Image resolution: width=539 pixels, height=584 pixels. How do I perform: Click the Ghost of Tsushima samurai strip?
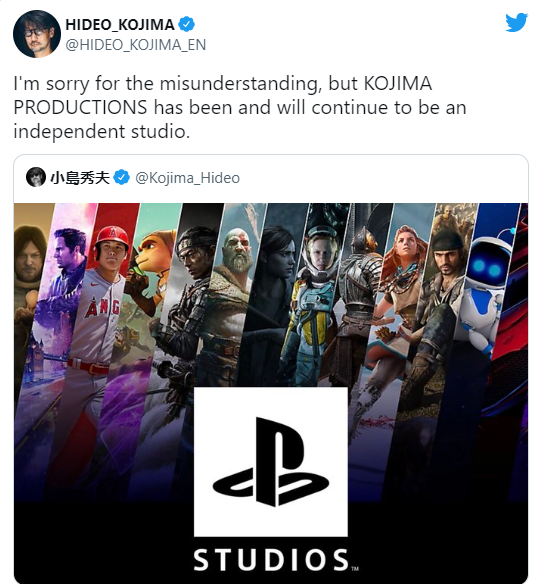(188, 298)
